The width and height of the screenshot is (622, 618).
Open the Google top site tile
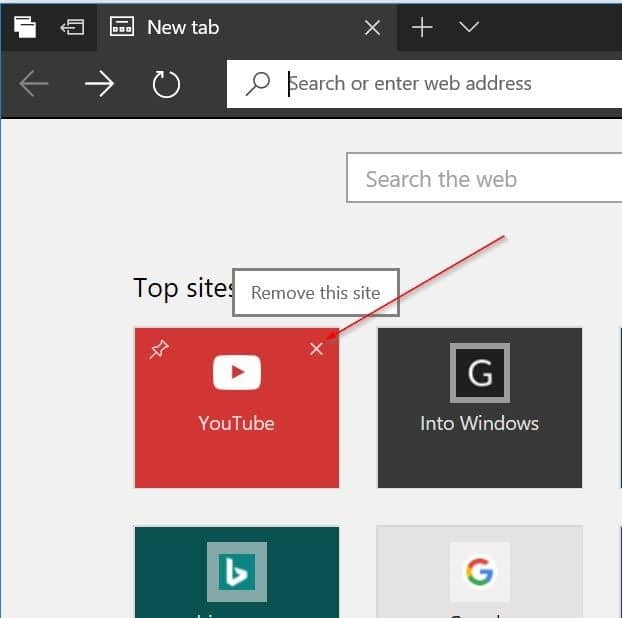[480, 572]
